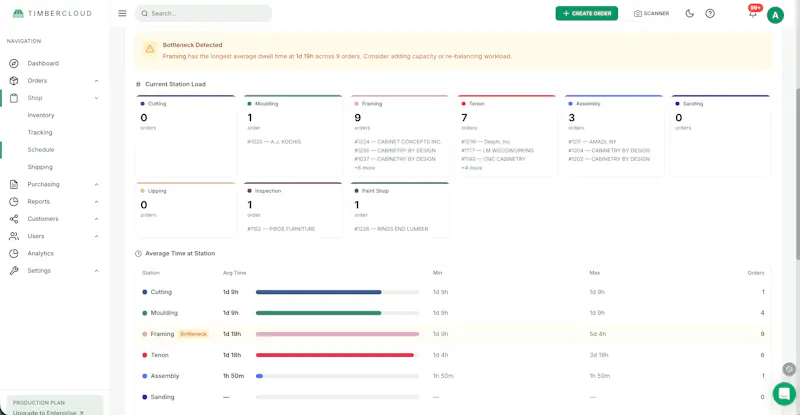Click the Orders box icon
800x415 pixels.
pyautogui.click(x=14, y=81)
